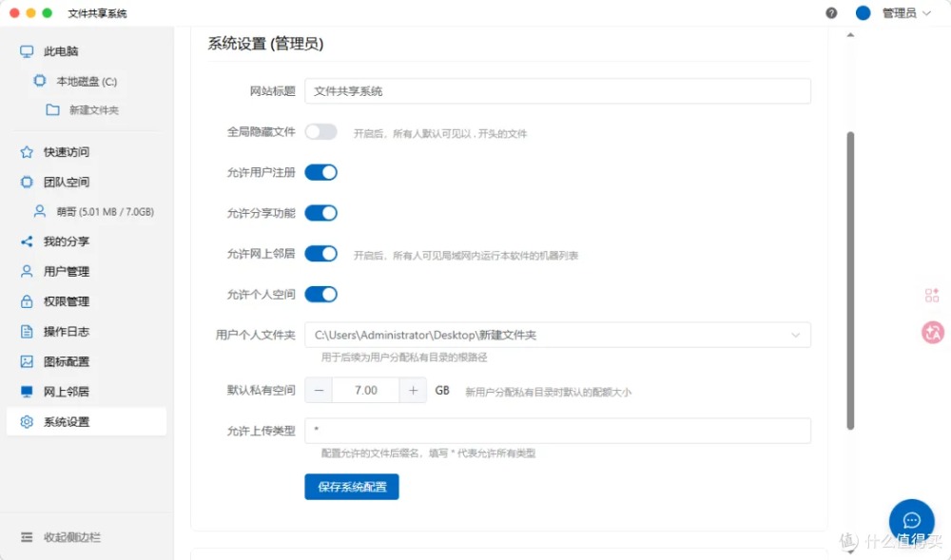
Task: Disable the 允许用户注册 switch
Action: [320, 172]
